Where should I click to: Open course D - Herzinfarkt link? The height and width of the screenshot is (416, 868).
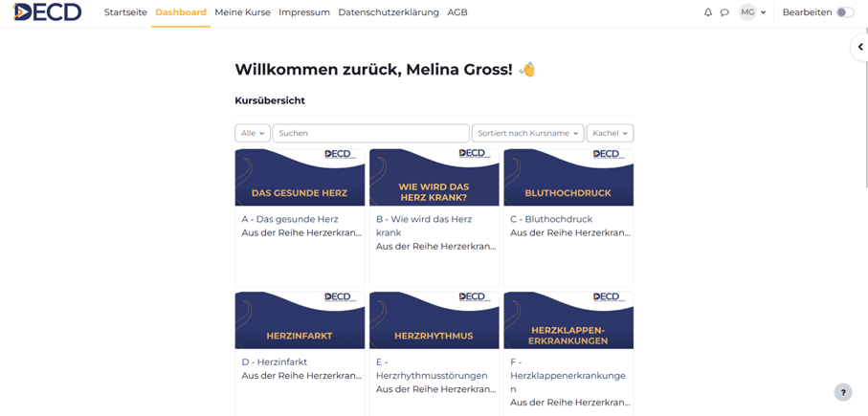coord(274,361)
